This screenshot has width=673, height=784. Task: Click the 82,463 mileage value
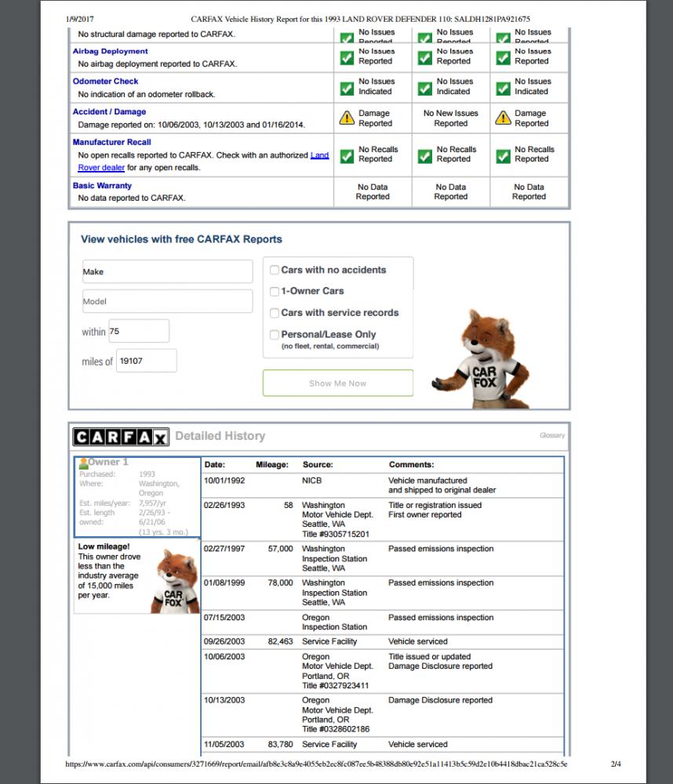point(280,641)
